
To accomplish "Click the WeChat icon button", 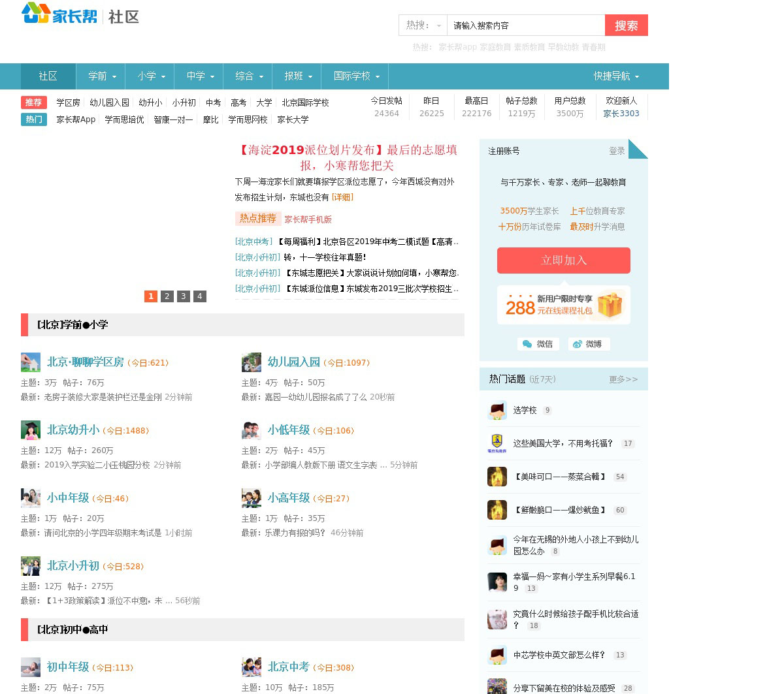I will click(538, 344).
